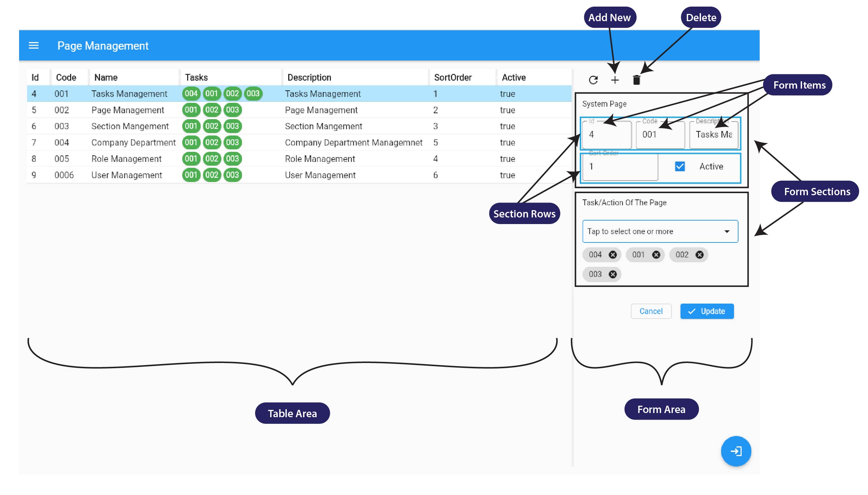
Task: Click the Add New icon to create entry
Action: (615, 79)
